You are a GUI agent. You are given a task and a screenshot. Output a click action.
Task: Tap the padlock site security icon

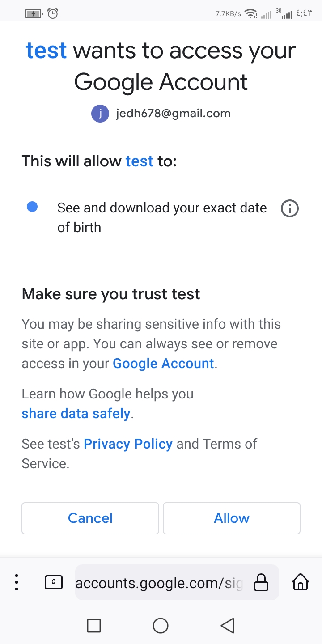pyautogui.click(x=261, y=582)
